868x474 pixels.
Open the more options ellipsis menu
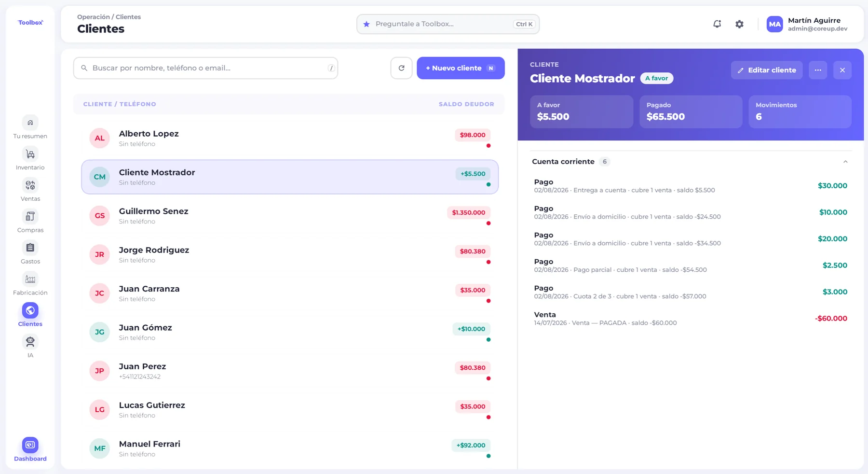[818, 70]
